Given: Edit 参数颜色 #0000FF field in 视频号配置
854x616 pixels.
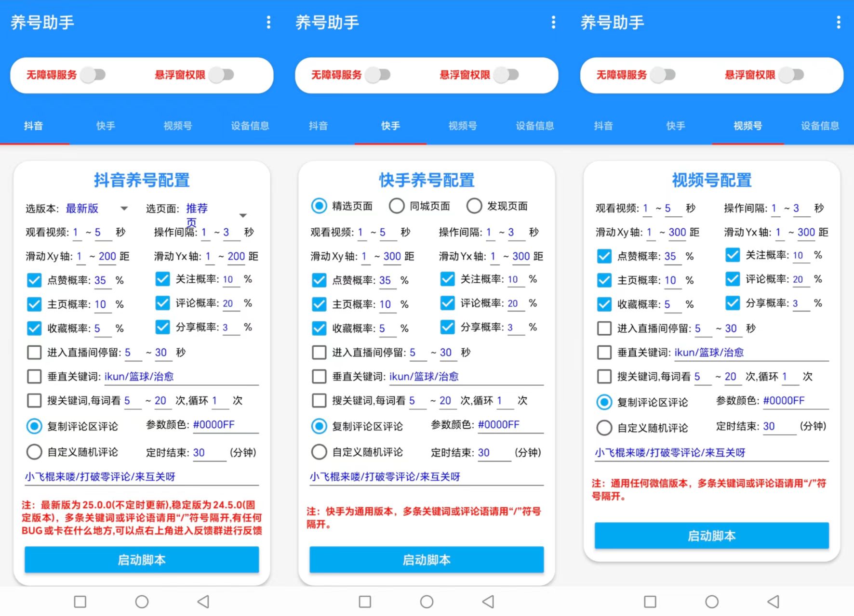Looking at the screenshot, I should point(796,401).
